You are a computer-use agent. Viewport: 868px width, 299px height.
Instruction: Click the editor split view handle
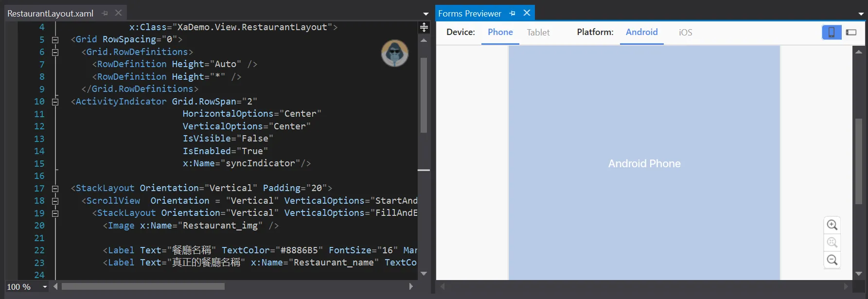pyautogui.click(x=424, y=27)
